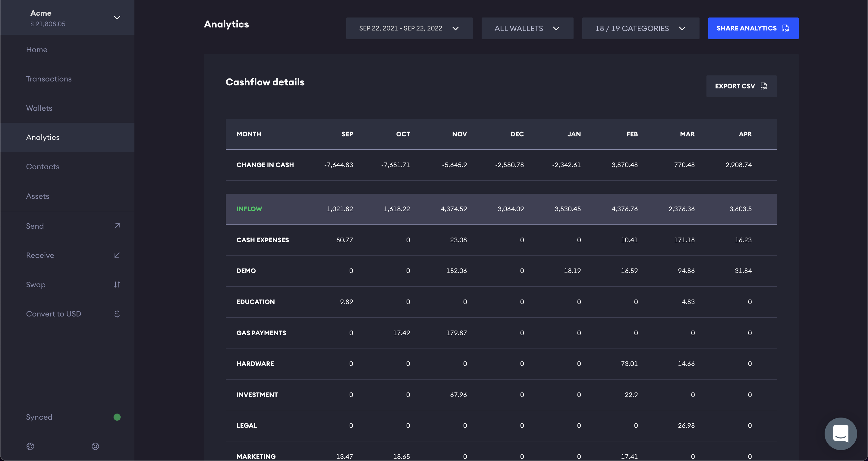Viewport: 868px width, 461px height.
Task: Click the Swap arrows icon
Action: pos(117,284)
